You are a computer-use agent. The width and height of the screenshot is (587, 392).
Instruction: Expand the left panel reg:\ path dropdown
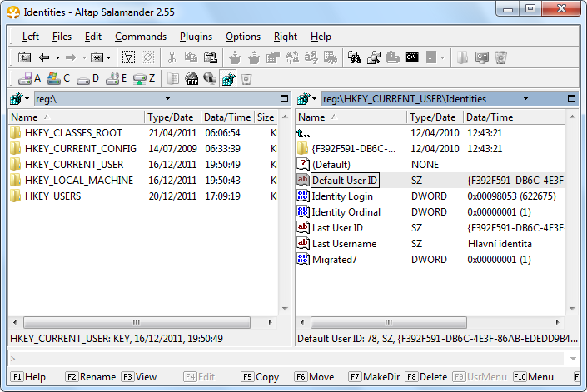(167, 99)
